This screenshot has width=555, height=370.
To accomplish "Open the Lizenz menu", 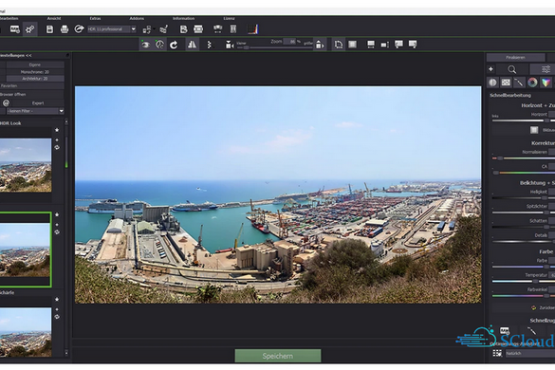I will 229,18.
